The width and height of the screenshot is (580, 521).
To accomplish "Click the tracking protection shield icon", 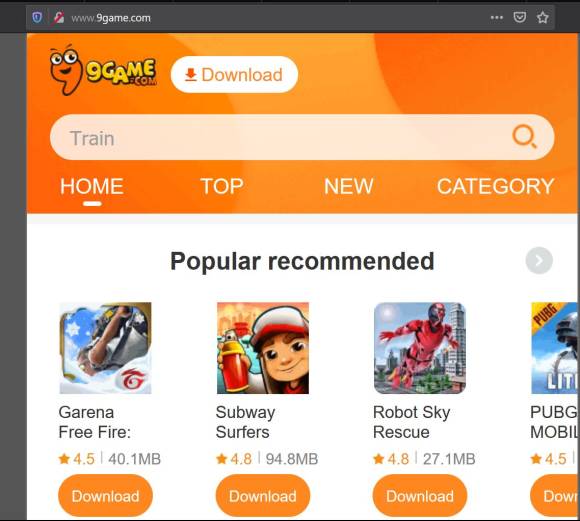I will 37,17.
